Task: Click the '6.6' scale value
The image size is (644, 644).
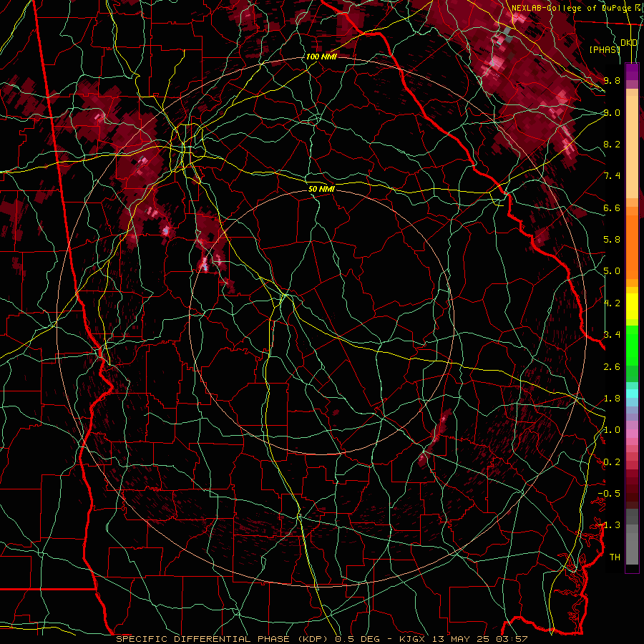Action: click(x=612, y=208)
